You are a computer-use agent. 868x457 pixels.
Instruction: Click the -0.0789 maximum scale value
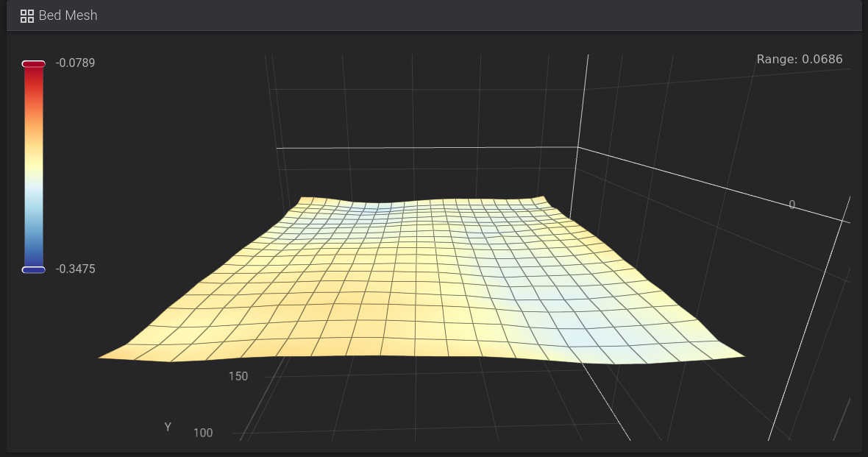75,63
